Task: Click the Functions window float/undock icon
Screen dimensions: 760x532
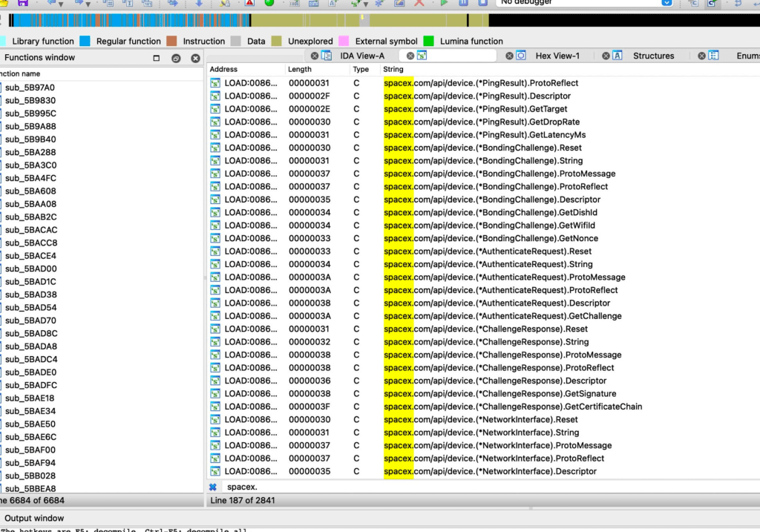Action: point(176,58)
